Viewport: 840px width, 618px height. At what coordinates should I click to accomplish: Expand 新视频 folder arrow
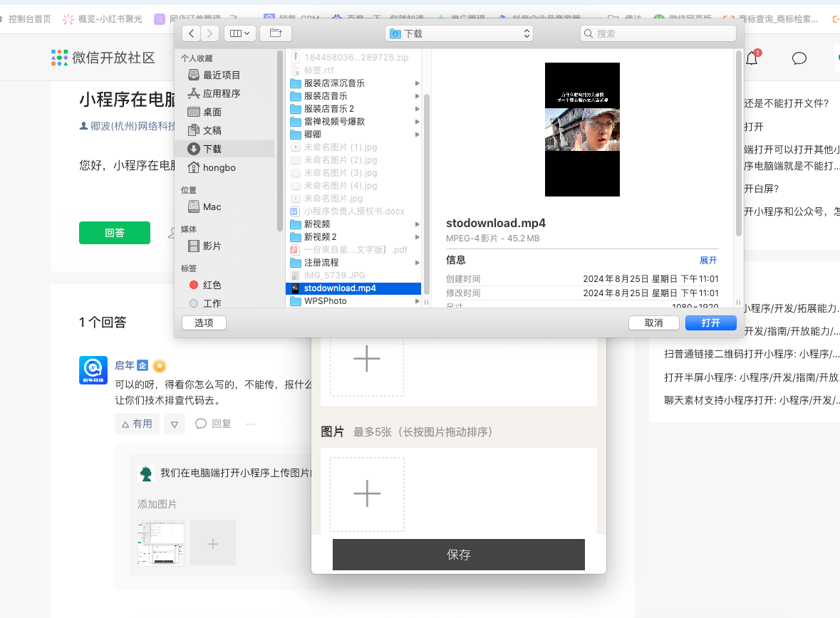[417, 224]
